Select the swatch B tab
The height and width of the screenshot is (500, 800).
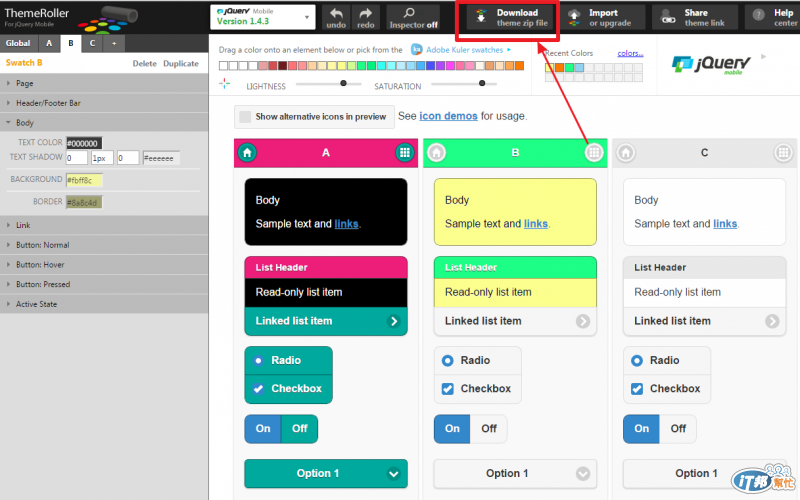[x=71, y=43]
